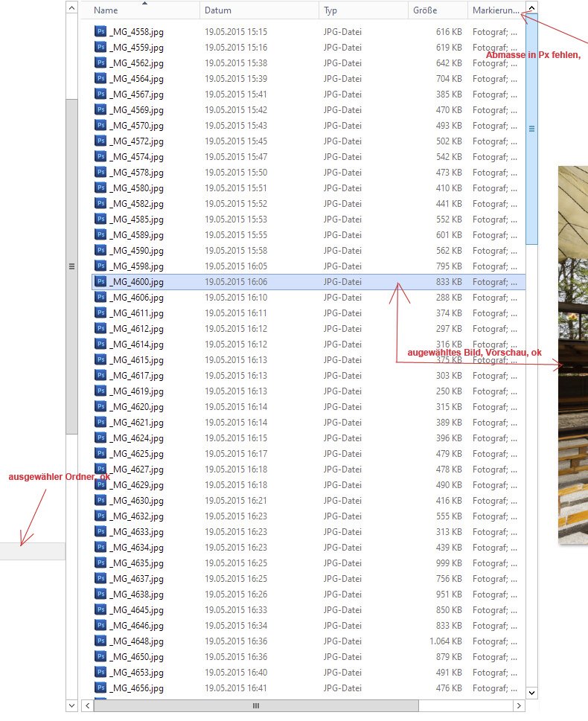This screenshot has height=721, width=588.
Task: Click left arrow of horizontal scrollbar
Action: (87, 705)
